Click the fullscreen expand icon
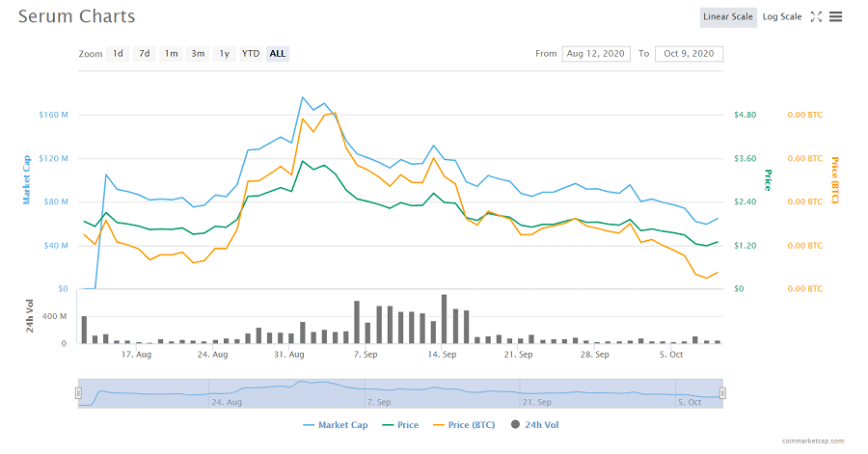868x454 pixels. click(x=816, y=16)
